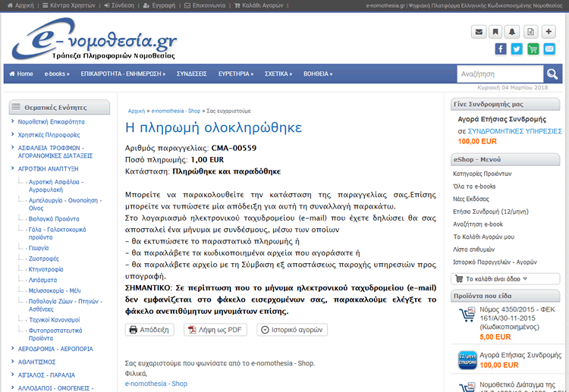Image resolution: width=569 pixels, height=392 pixels.
Task: Click the plus icon button
Action: coord(549,32)
